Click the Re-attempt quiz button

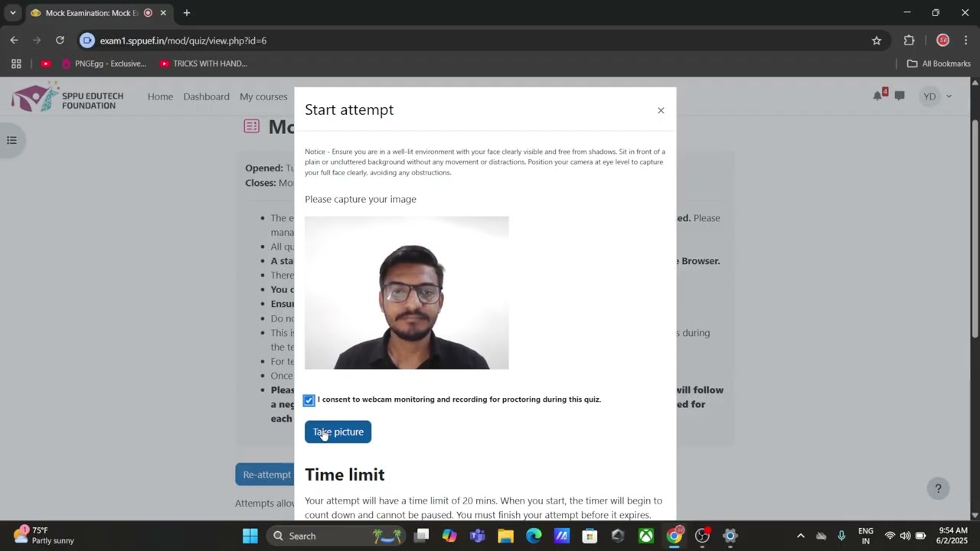tap(265, 474)
